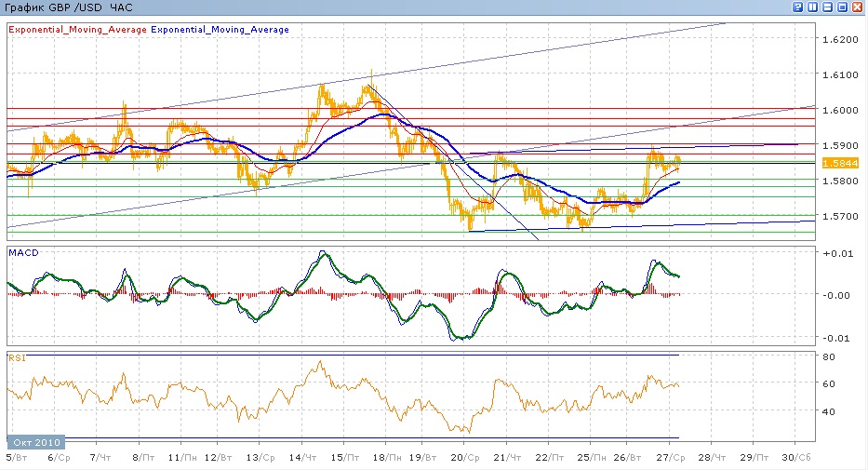Click the orange 1.5844 current price tag

tap(835, 163)
